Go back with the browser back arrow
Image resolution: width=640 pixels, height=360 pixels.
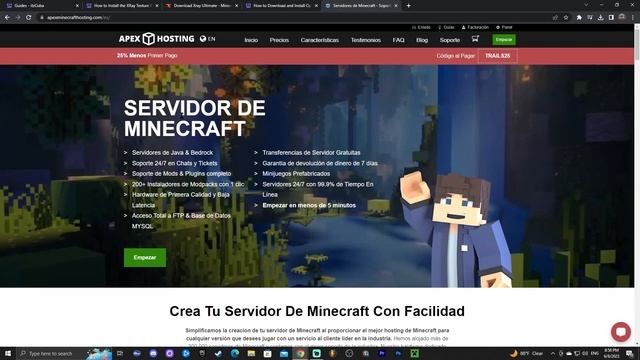(7, 18)
